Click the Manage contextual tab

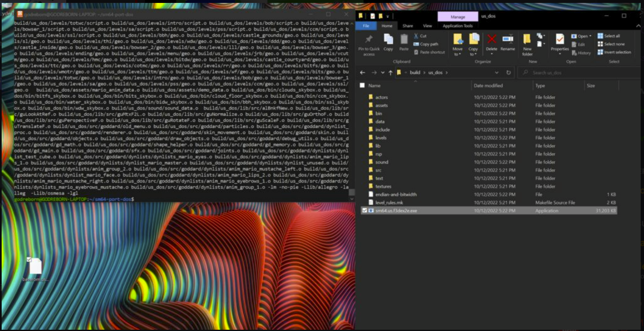pyautogui.click(x=458, y=17)
